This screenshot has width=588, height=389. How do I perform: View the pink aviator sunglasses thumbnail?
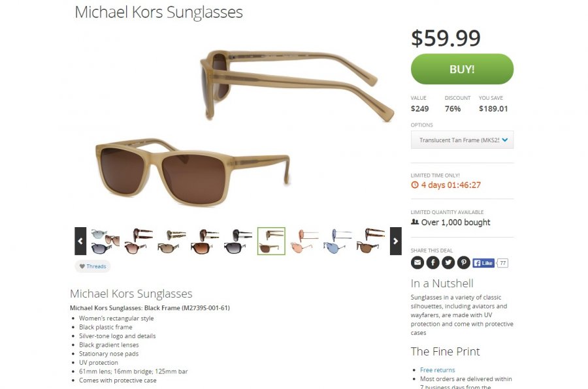point(304,241)
